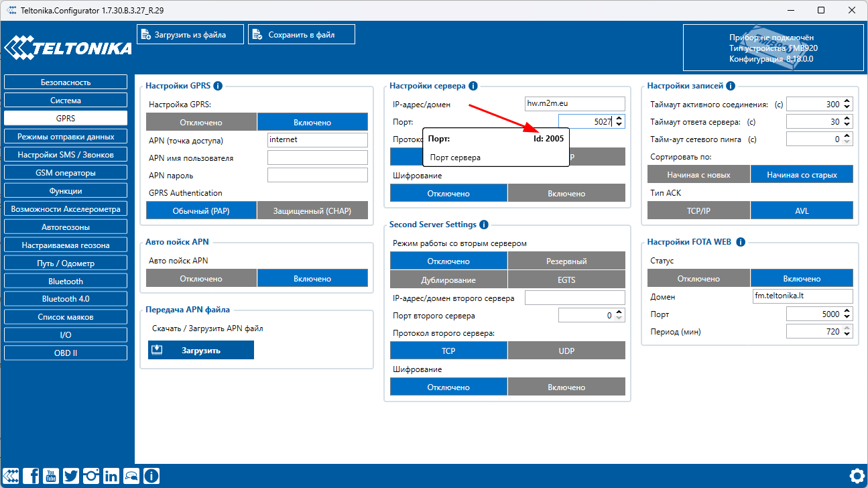Click Загрузить APN file button

201,350
